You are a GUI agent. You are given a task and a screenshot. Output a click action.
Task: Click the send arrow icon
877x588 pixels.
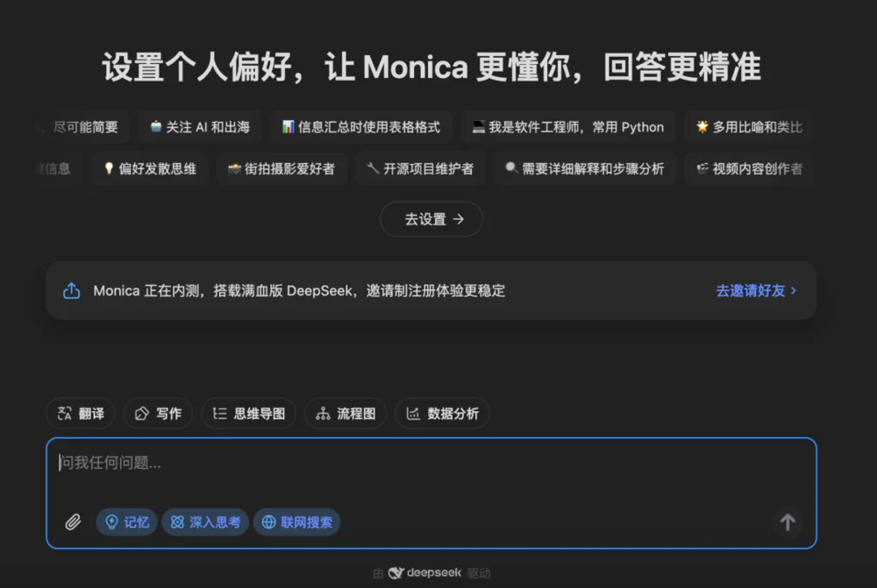tap(787, 522)
